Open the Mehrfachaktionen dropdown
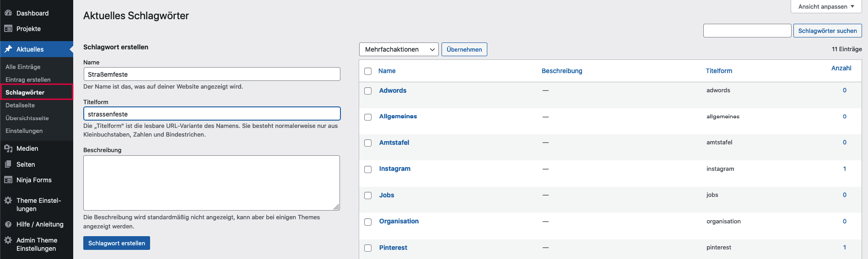This screenshot has height=259, width=868. point(399,49)
